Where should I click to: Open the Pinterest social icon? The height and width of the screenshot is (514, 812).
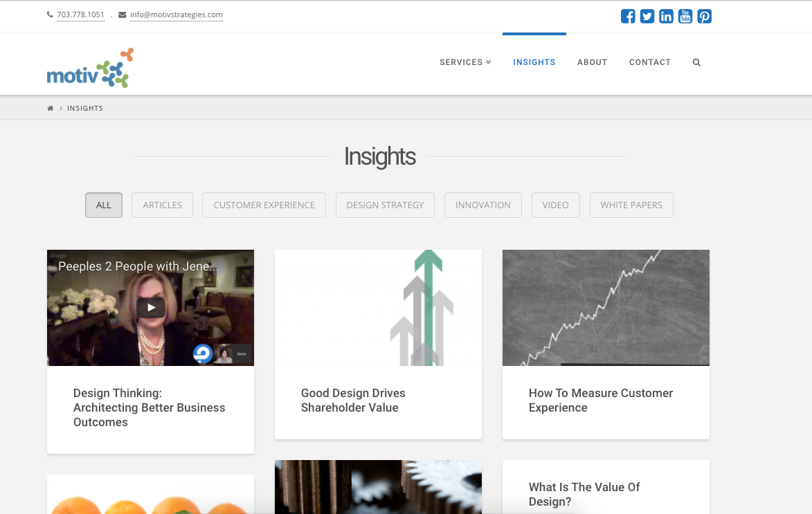(704, 17)
